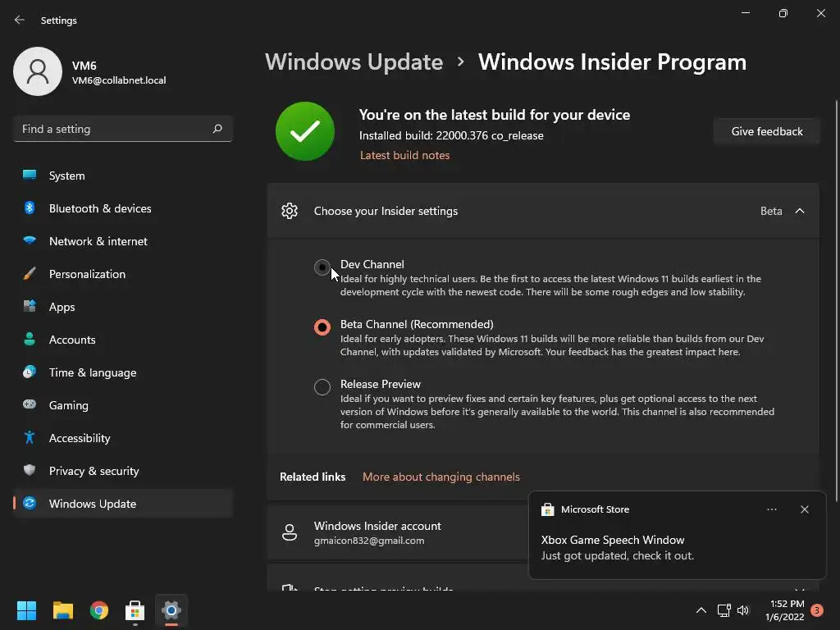840x630 pixels.
Task: Select the Release Preview radio button
Action: [322, 387]
